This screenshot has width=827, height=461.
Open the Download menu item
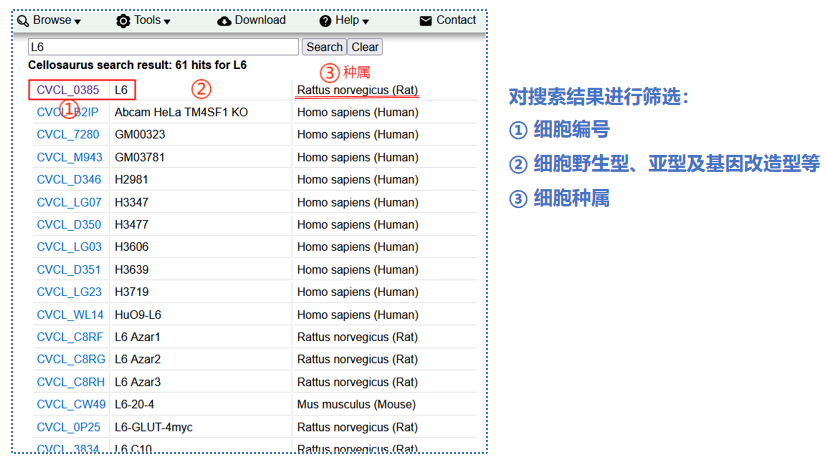tap(260, 20)
